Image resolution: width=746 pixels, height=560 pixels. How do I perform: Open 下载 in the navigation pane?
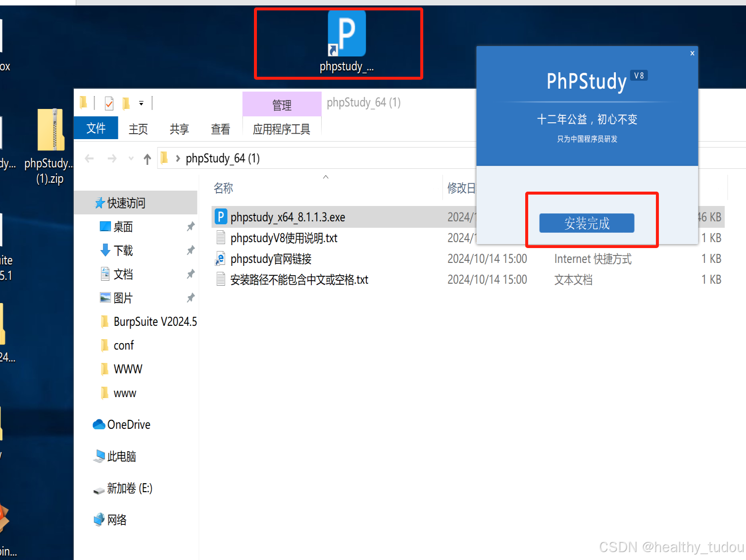(123, 250)
